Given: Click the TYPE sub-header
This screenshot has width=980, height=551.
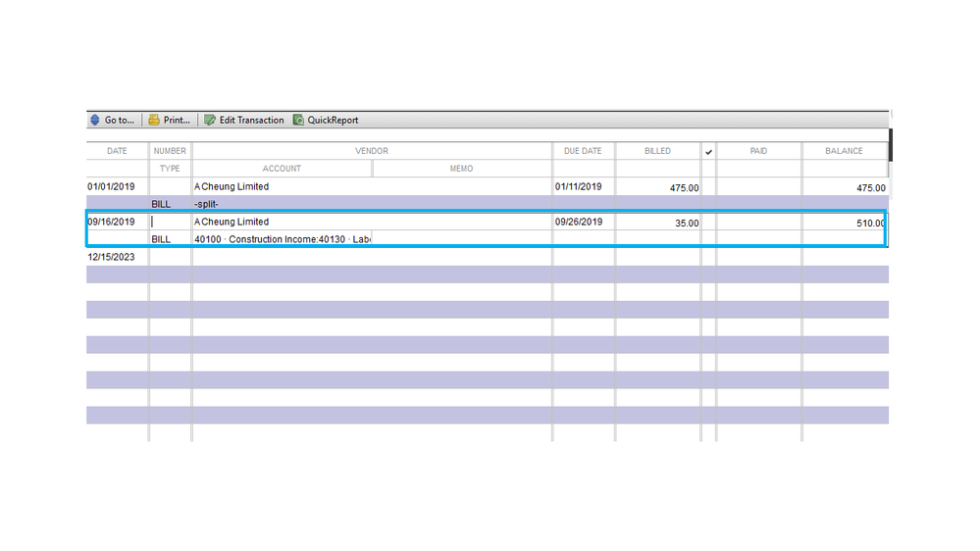Looking at the screenshot, I should [x=170, y=169].
